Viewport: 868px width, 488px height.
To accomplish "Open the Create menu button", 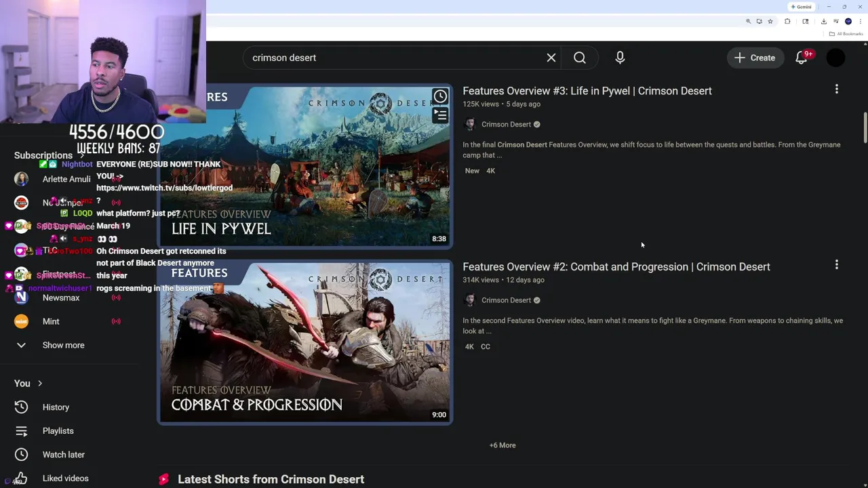I will [x=755, y=58].
